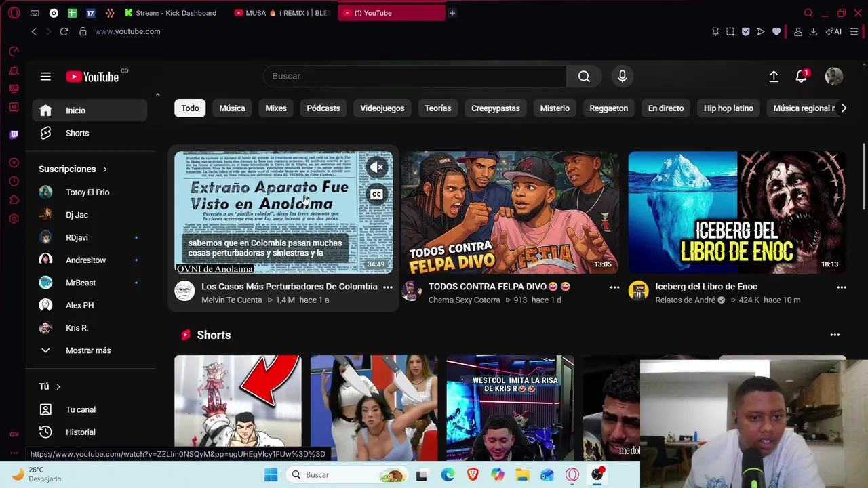Select the En directo filter chip
The height and width of the screenshot is (488, 868).
(x=666, y=108)
